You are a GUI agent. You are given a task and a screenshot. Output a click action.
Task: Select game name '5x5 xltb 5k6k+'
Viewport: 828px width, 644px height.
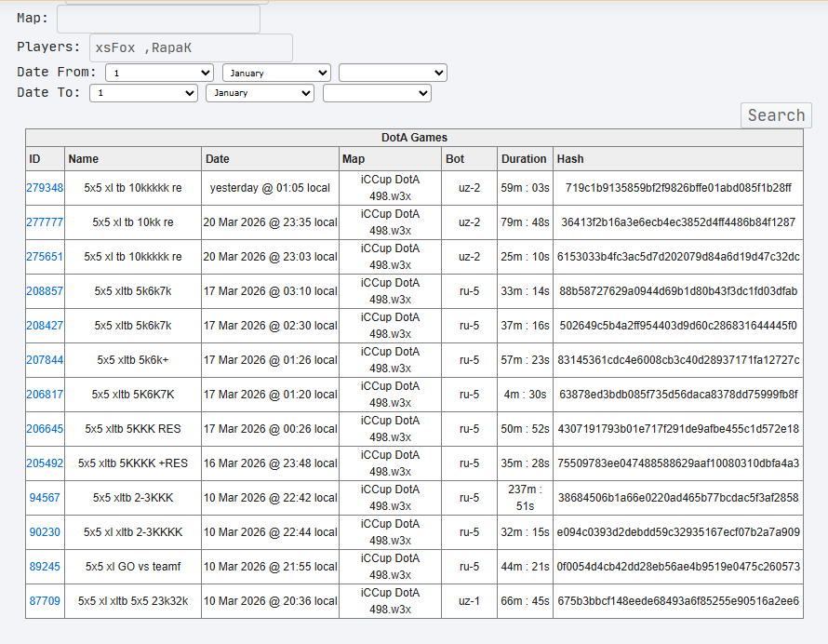coord(133,360)
